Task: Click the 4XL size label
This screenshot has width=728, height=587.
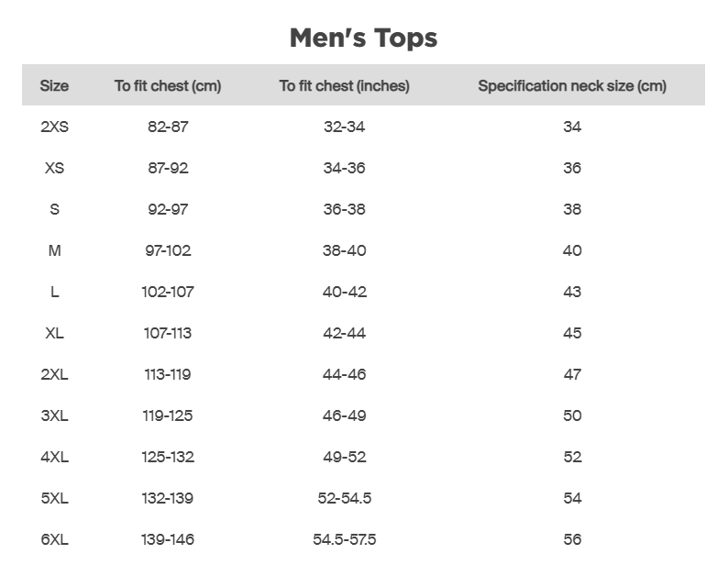Action: [x=54, y=457]
